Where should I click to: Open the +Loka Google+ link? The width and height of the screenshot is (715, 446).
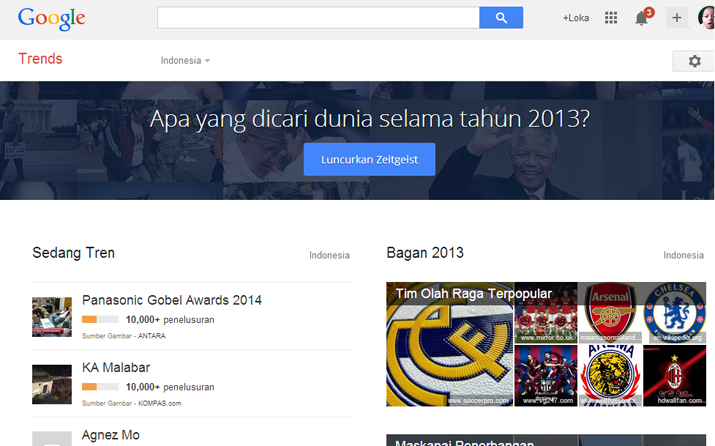575,18
